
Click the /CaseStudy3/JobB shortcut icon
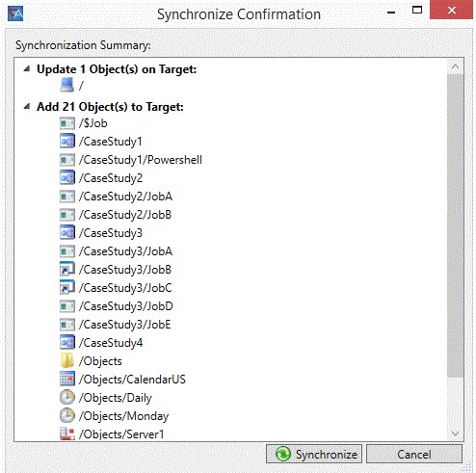[x=67, y=270]
